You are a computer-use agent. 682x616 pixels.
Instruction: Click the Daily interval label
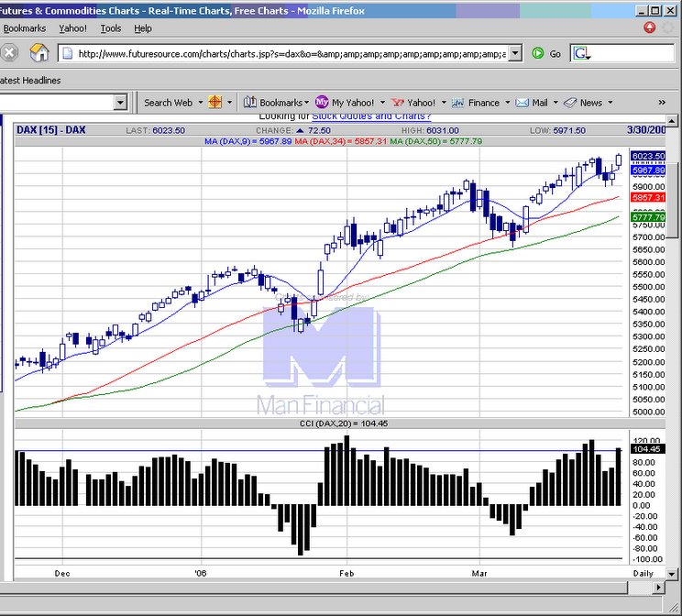643,573
